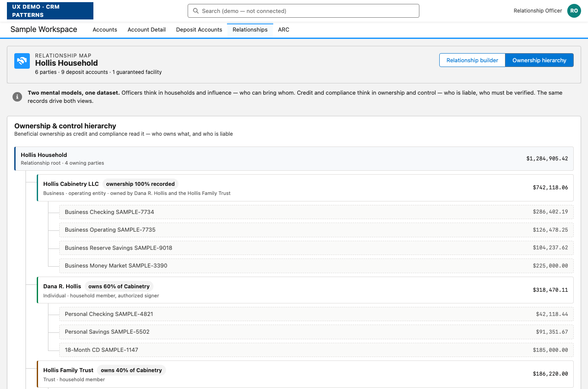588x389 pixels.
Task: Open Personal Savings SAMPLE-5502 row
Action: 316,332
